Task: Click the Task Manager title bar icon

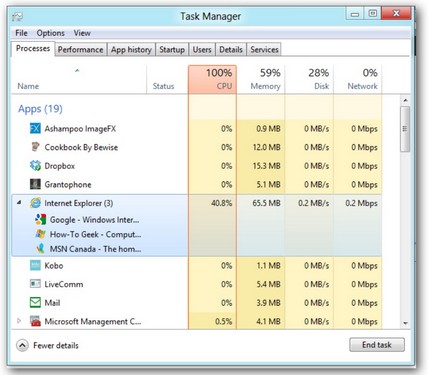Action: click(x=17, y=16)
